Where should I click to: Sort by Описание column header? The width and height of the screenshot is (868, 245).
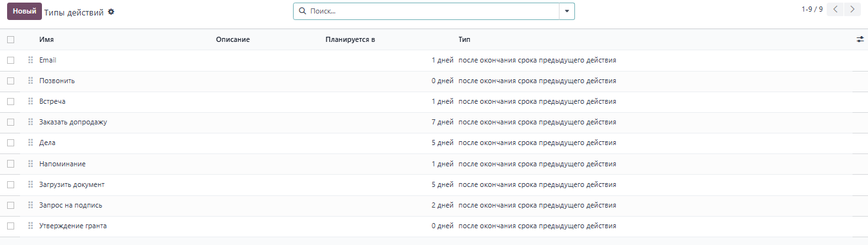tap(233, 39)
